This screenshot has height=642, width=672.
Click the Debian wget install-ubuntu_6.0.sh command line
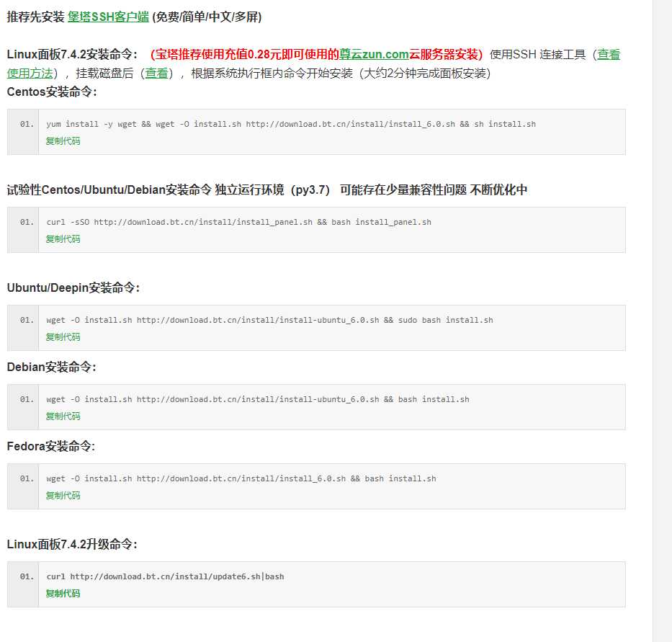click(258, 399)
